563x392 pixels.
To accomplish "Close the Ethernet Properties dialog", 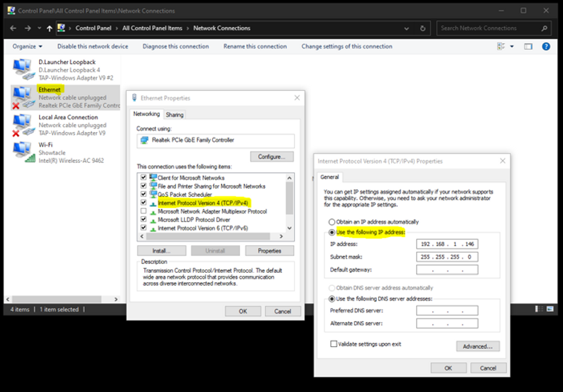I will pos(297,98).
